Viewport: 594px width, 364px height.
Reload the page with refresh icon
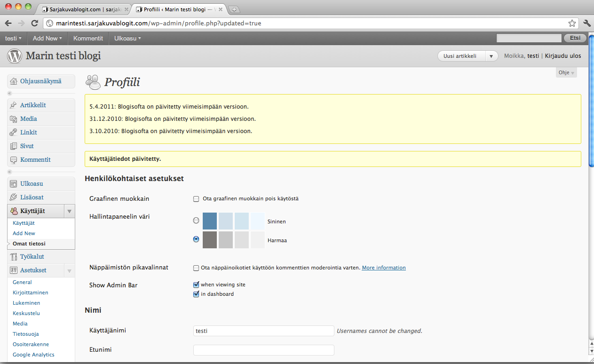tap(34, 23)
